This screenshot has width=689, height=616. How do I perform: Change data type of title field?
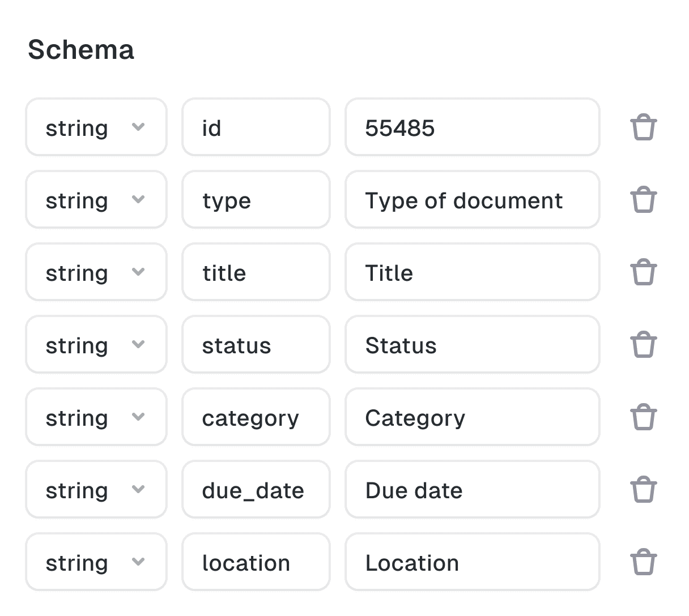(x=96, y=272)
